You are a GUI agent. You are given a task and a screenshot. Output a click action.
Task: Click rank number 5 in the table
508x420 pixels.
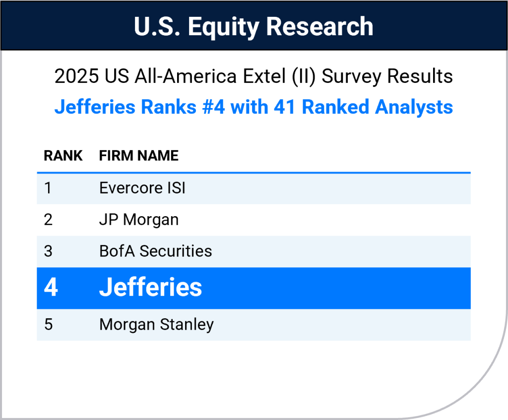pyautogui.click(x=48, y=325)
